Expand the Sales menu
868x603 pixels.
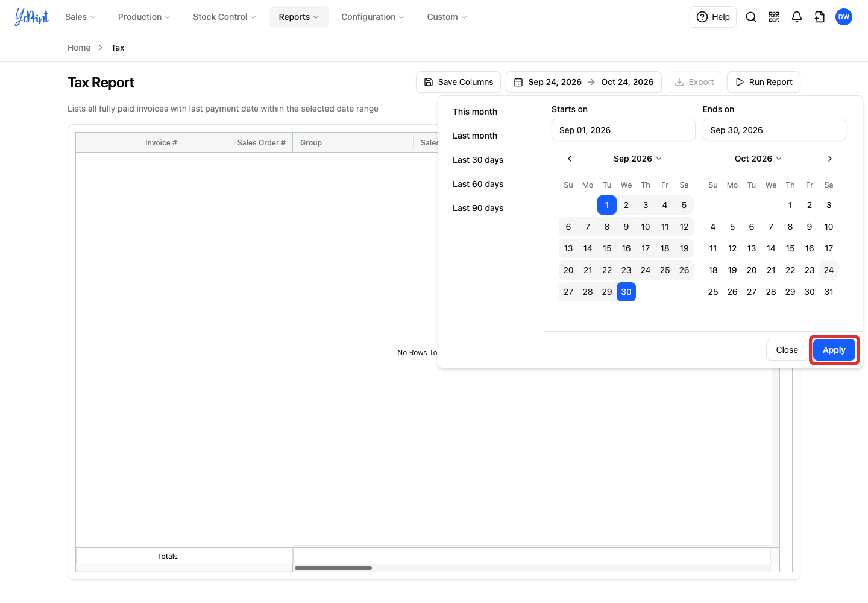[x=80, y=17]
